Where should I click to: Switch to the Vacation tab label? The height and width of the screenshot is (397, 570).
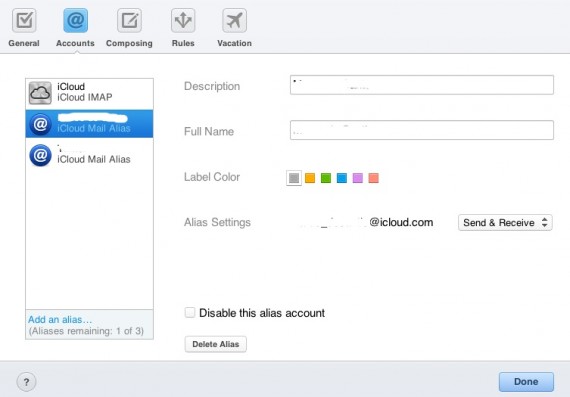(234, 43)
